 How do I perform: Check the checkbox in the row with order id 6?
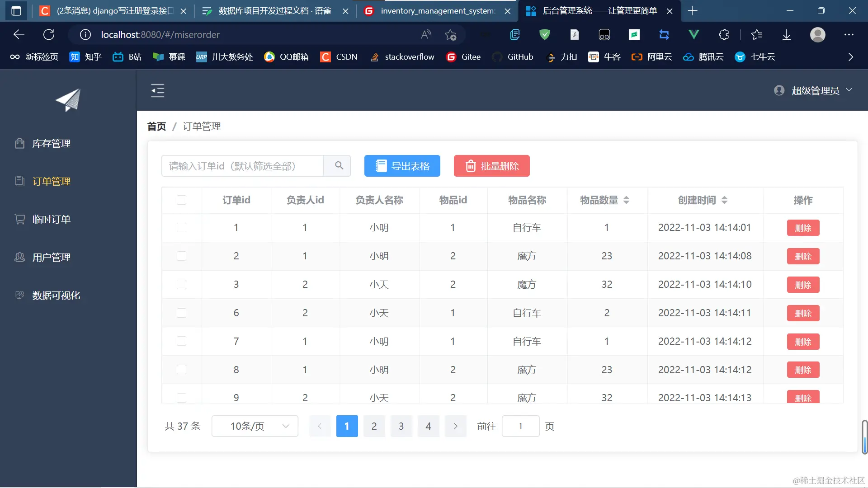[181, 313]
